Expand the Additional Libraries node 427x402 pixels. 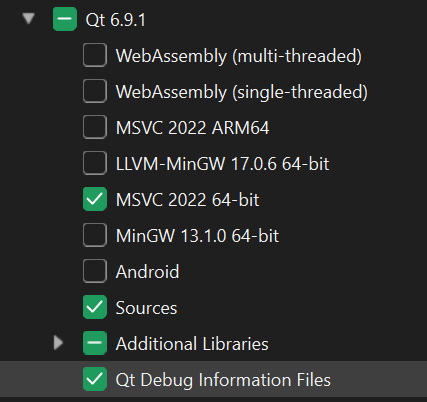point(58,343)
